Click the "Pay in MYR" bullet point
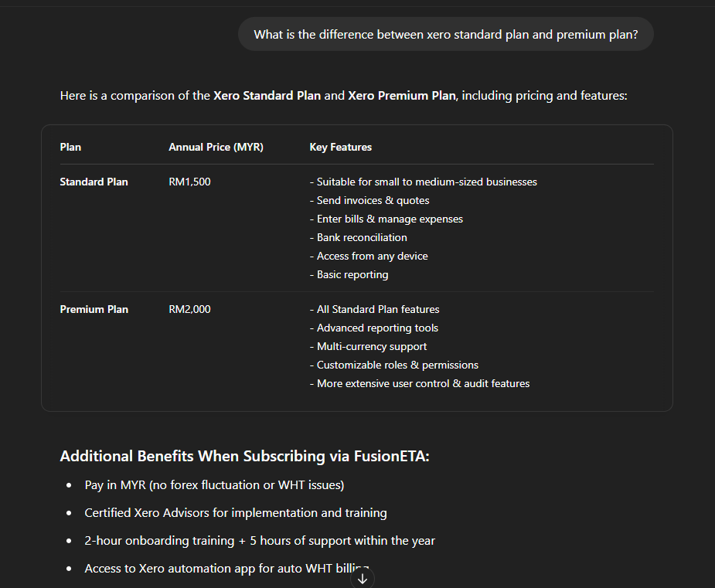Viewport: 715px width, 588px height. click(214, 485)
